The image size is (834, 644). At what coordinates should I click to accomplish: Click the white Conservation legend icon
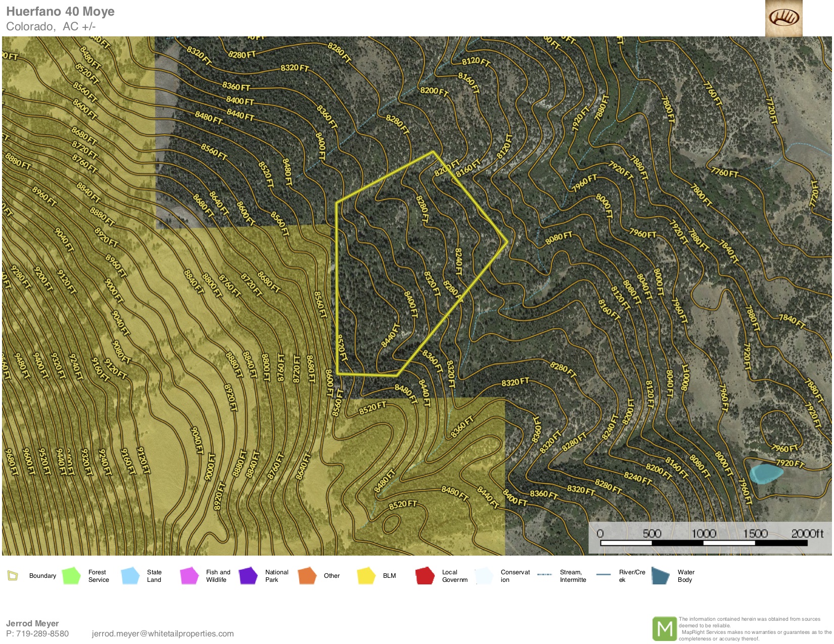[484, 575]
